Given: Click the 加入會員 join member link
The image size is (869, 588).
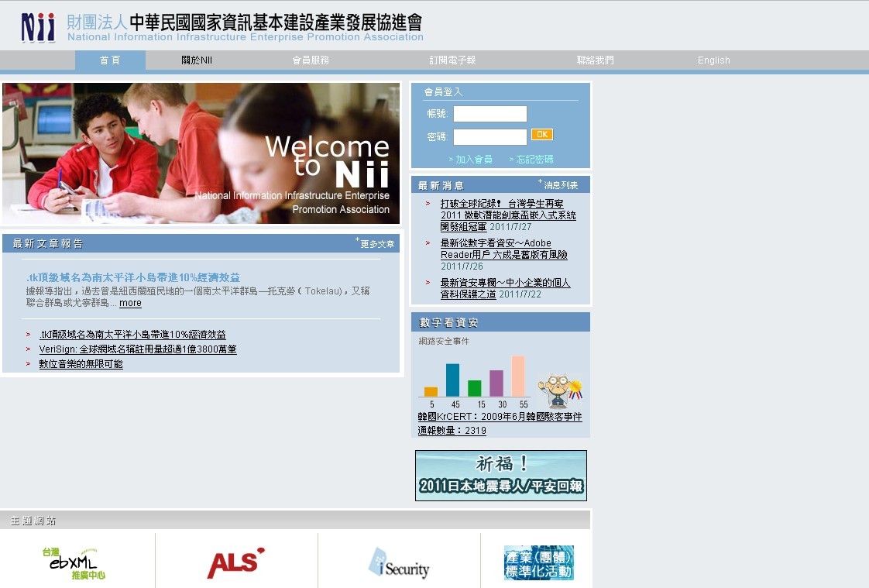Looking at the screenshot, I should pyautogui.click(x=472, y=160).
